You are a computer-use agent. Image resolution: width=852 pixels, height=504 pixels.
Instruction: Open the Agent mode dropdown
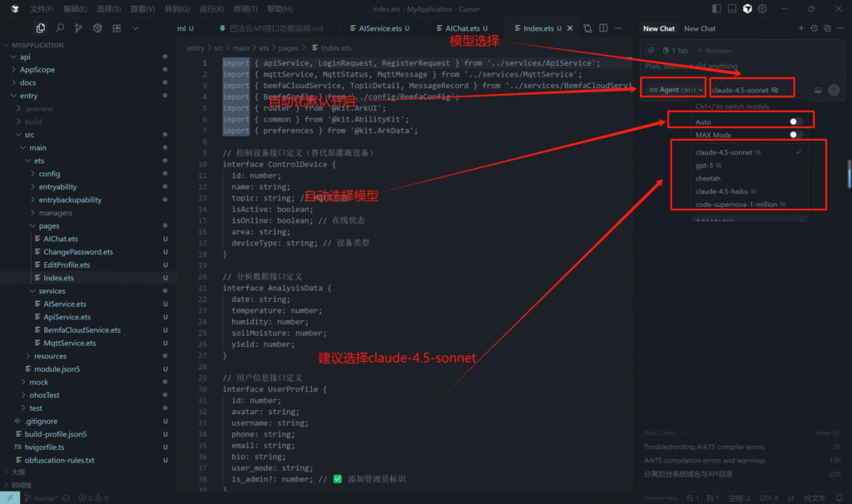[x=673, y=89]
